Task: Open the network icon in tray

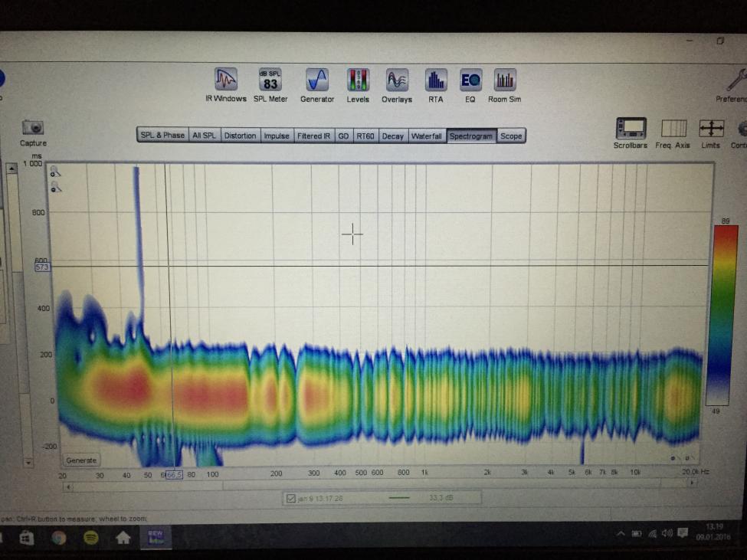Action: click(x=652, y=534)
